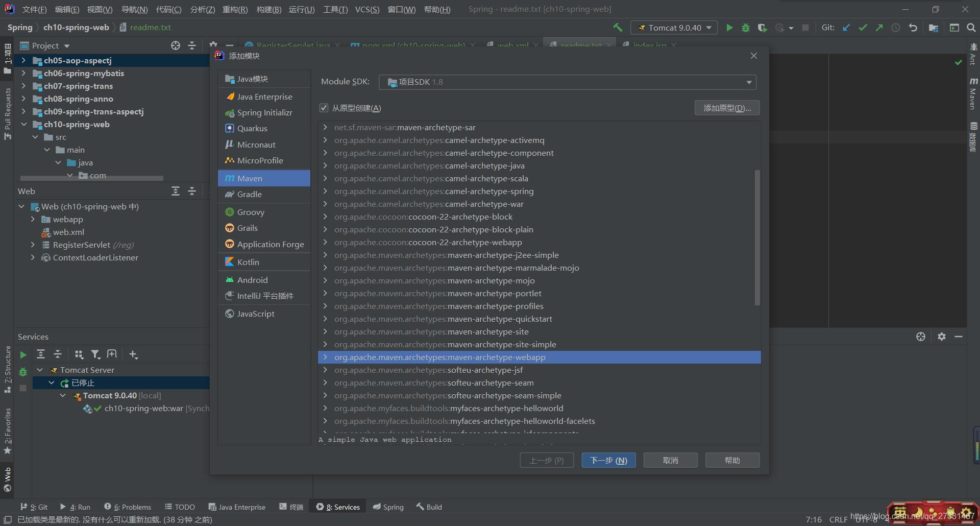Viewport: 980px width, 526px height.
Task: Click 取消 button
Action: [671, 460]
